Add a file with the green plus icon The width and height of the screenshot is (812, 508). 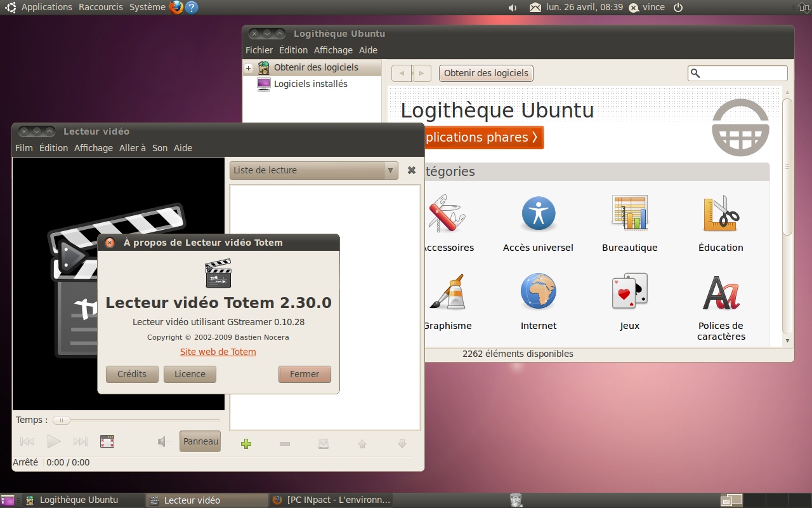pos(246,444)
